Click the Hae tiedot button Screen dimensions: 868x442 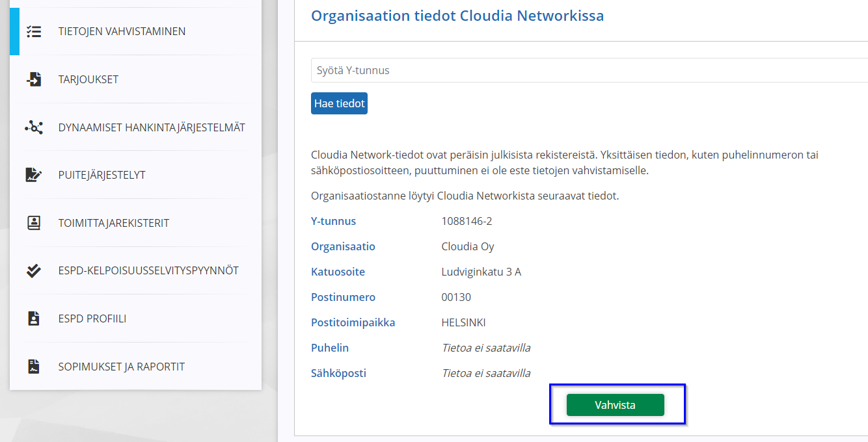[339, 103]
